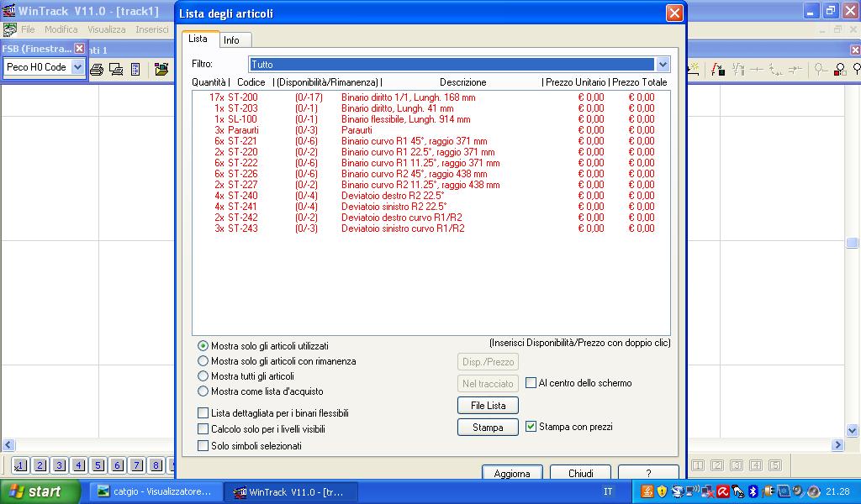Select the ST-243 Deviatoio sinistro curvo row
This screenshot has width=861, height=504.
(431, 228)
